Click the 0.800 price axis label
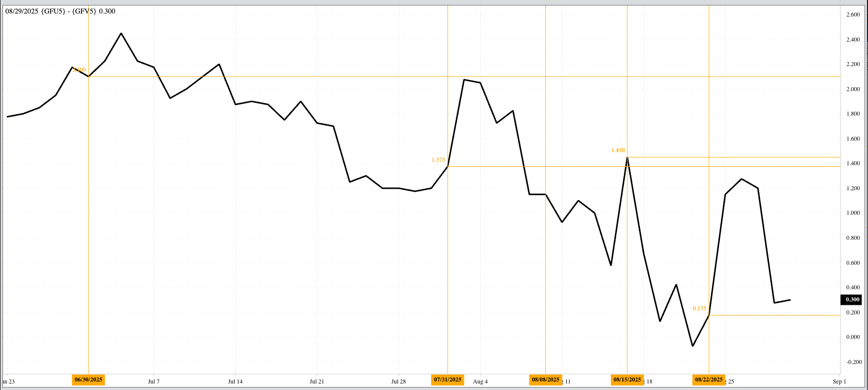The height and width of the screenshot is (390, 868). tap(853, 238)
